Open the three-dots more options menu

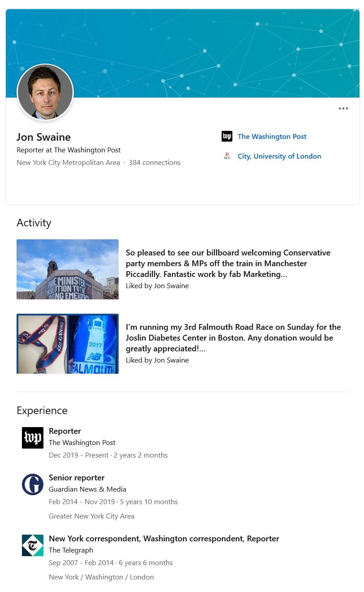[x=343, y=108]
